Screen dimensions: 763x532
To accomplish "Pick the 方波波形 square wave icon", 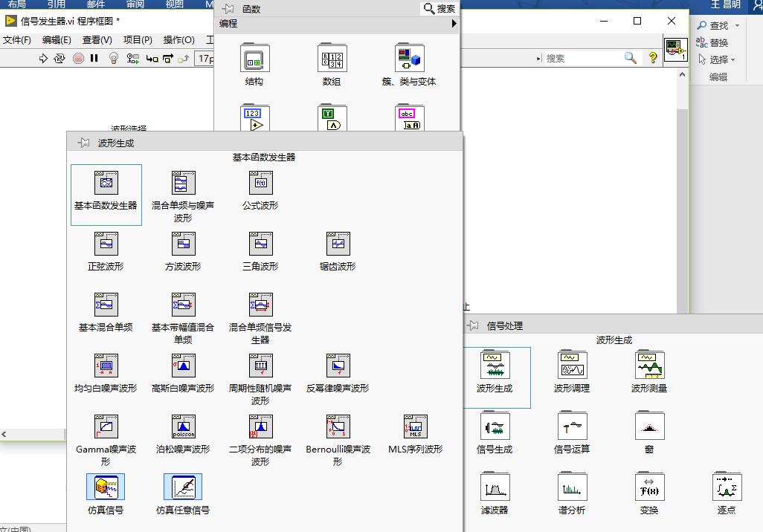I will point(183,244).
